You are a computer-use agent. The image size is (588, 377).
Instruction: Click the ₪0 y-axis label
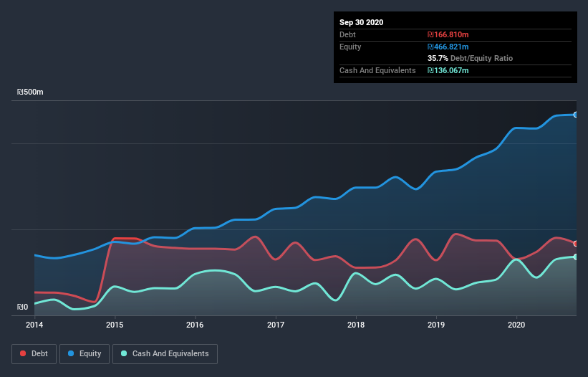click(22, 307)
